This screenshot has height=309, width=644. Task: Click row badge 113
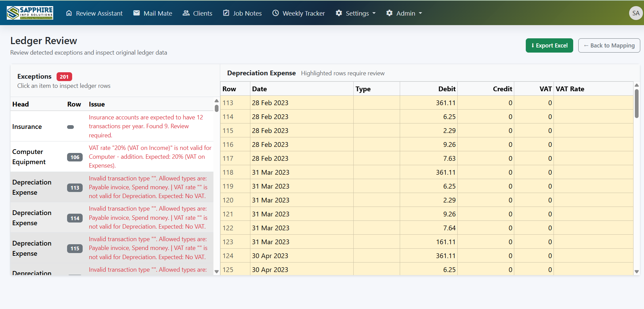coord(75,188)
